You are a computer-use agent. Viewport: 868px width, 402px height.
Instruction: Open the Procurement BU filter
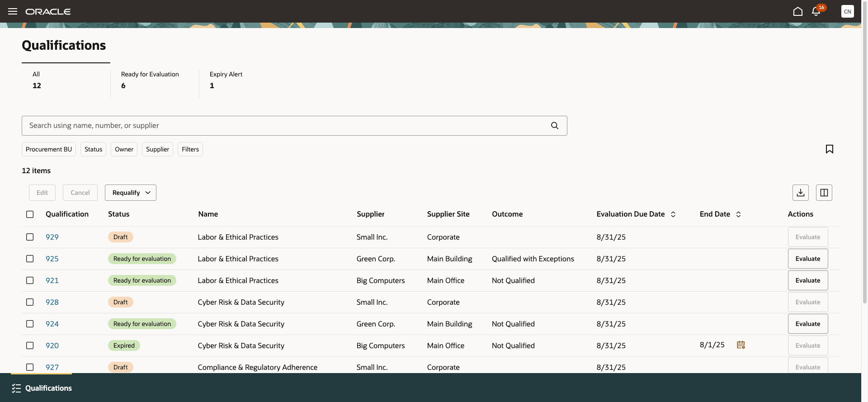[49, 149]
